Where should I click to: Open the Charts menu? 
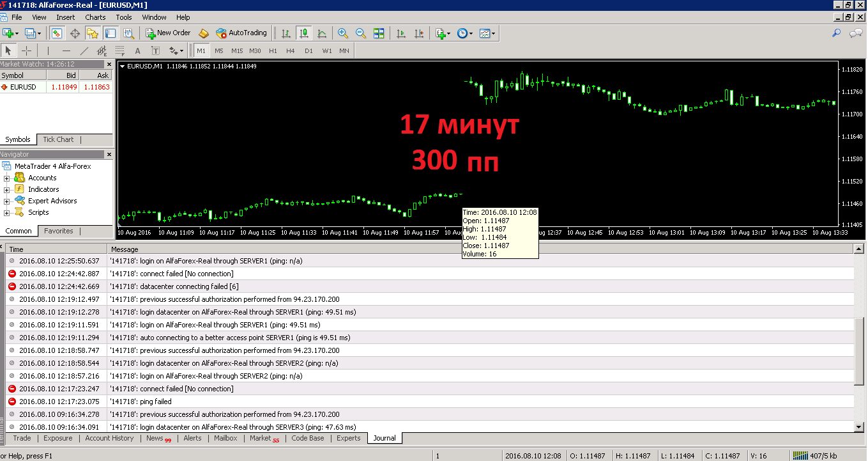tap(95, 17)
